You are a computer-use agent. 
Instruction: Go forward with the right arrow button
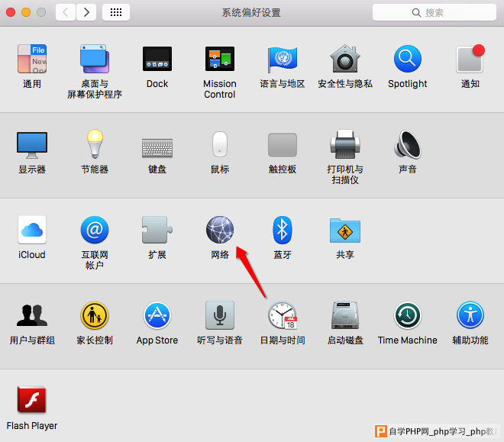86,12
